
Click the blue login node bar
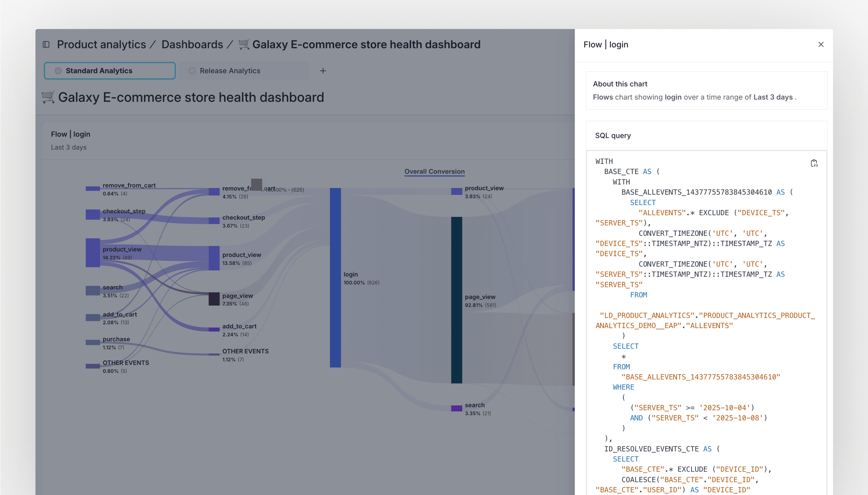[x=335, y=277]
